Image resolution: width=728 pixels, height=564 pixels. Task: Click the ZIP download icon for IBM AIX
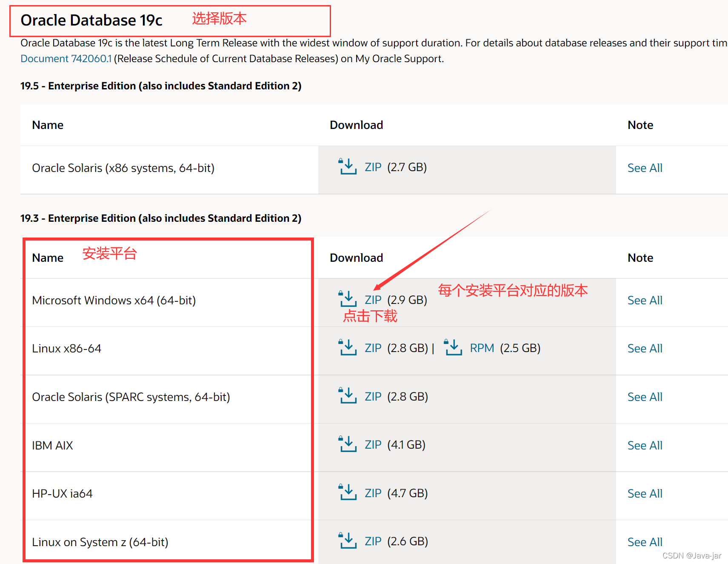click(x=348, y=444)
